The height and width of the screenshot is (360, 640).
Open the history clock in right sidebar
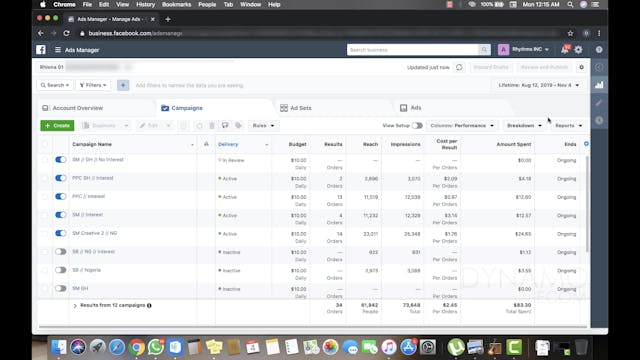pos(599,120)
